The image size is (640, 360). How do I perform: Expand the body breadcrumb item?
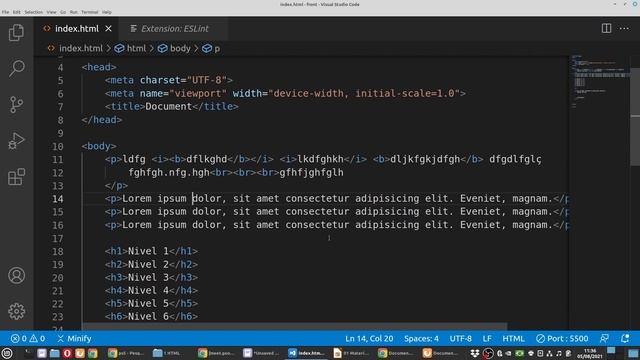coord(174,48)
